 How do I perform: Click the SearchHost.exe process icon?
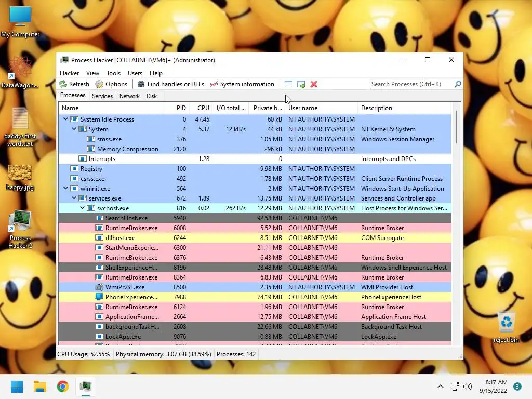pos(99,218)
